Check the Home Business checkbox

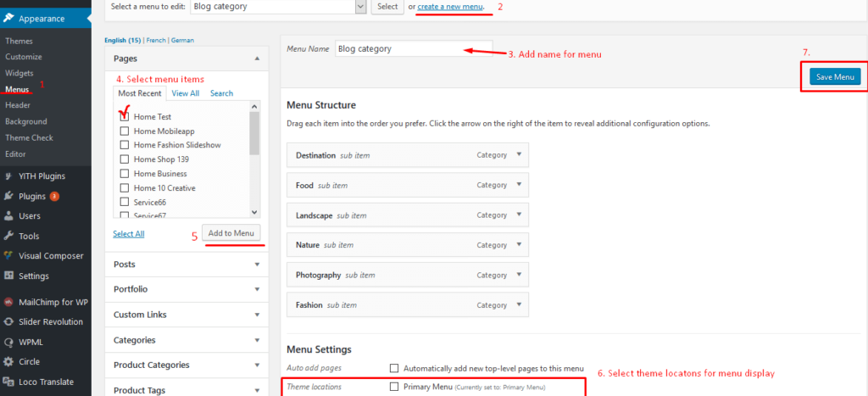125,173
